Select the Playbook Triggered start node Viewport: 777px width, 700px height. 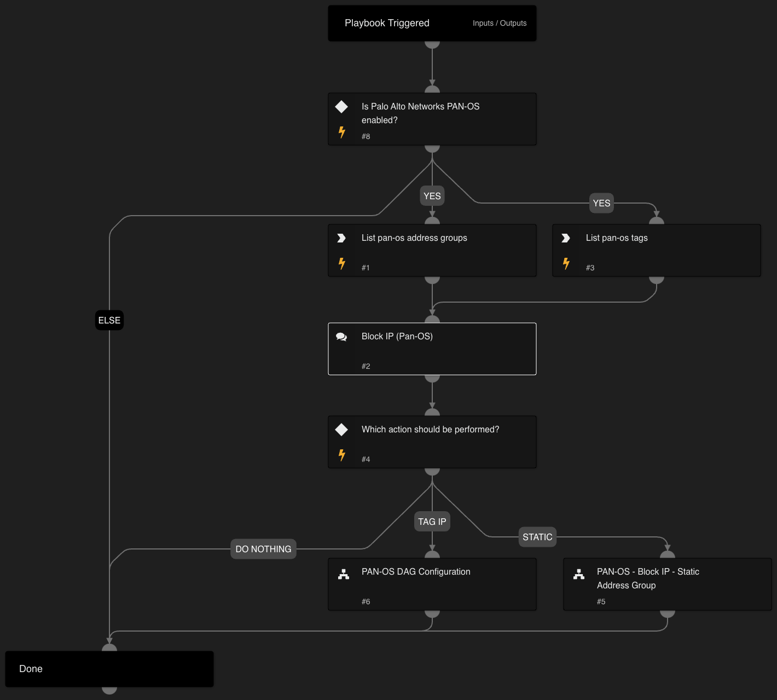click(x=387, y=23)
